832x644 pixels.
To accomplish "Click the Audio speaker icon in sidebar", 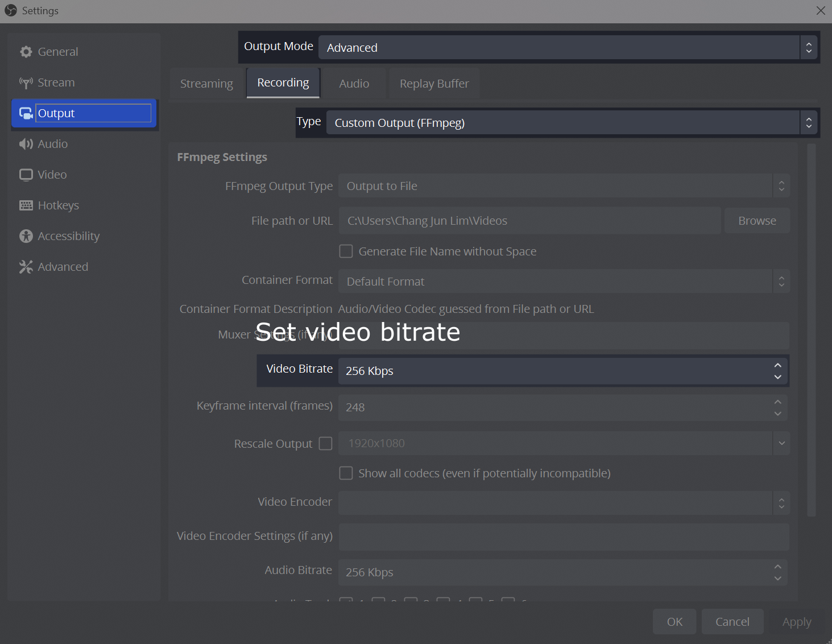I will coord(26,143).
